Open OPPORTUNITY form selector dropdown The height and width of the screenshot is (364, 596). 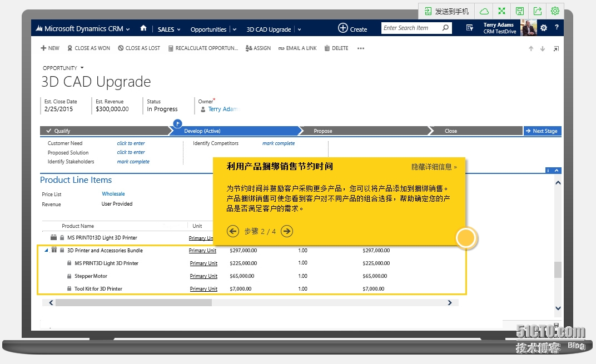82,68
